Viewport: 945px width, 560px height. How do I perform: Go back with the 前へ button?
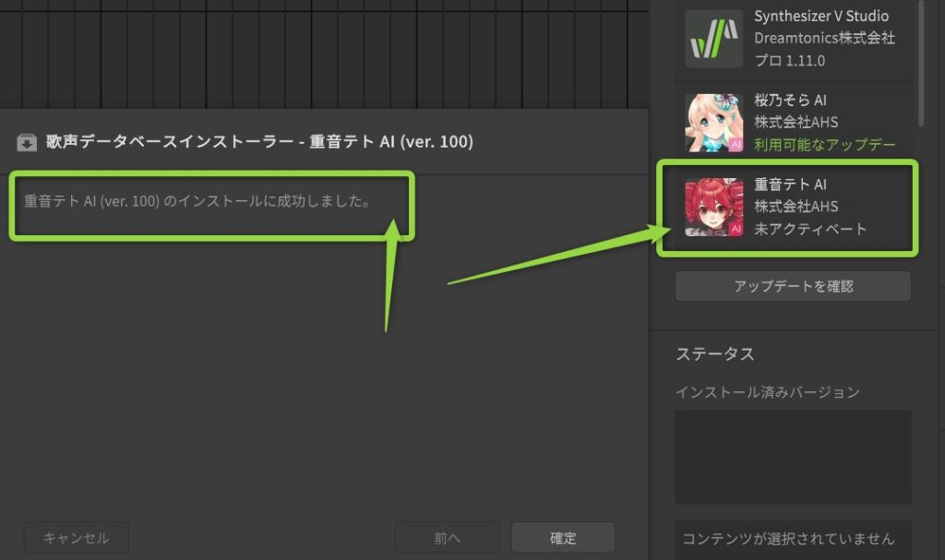coord(447,537)
